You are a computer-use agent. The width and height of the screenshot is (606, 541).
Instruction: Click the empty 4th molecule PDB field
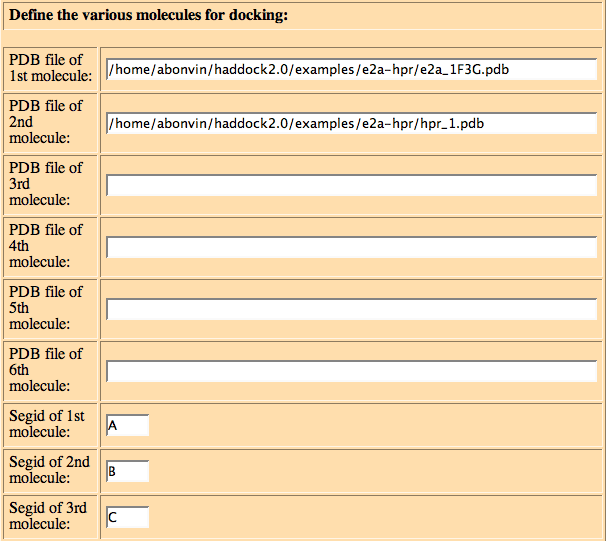tap(352, 247)
